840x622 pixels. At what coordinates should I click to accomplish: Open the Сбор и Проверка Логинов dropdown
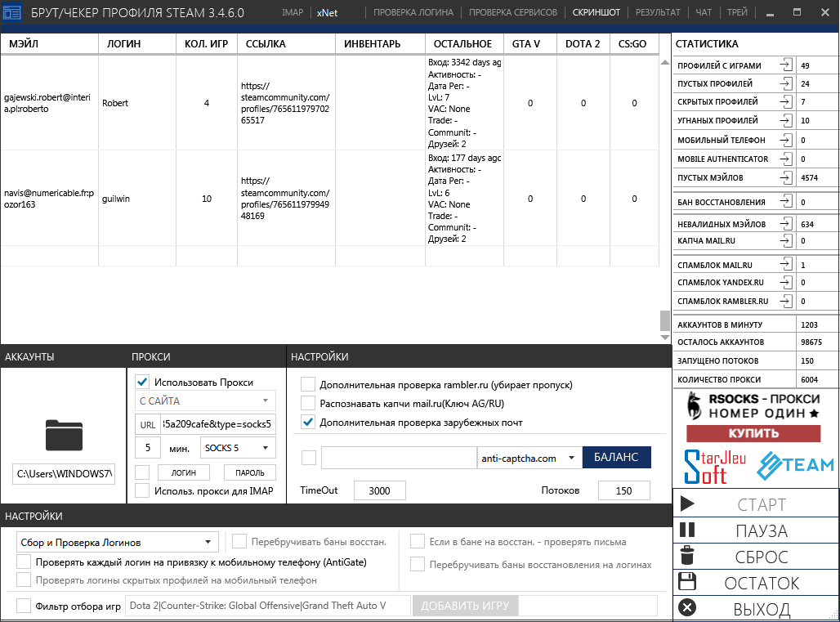[118, 542]
